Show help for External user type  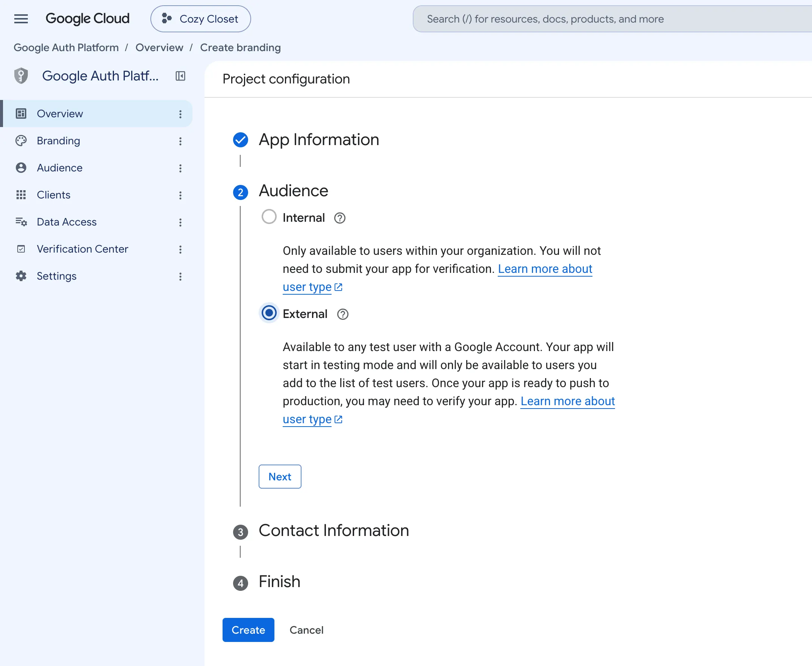click(x=343, y=314)
